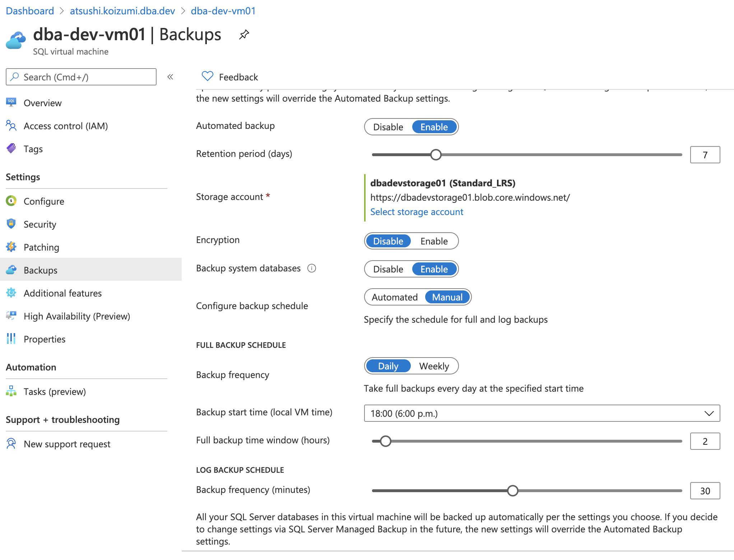
Task: Click the Feedback heart icon
Action: pos(207,76)
